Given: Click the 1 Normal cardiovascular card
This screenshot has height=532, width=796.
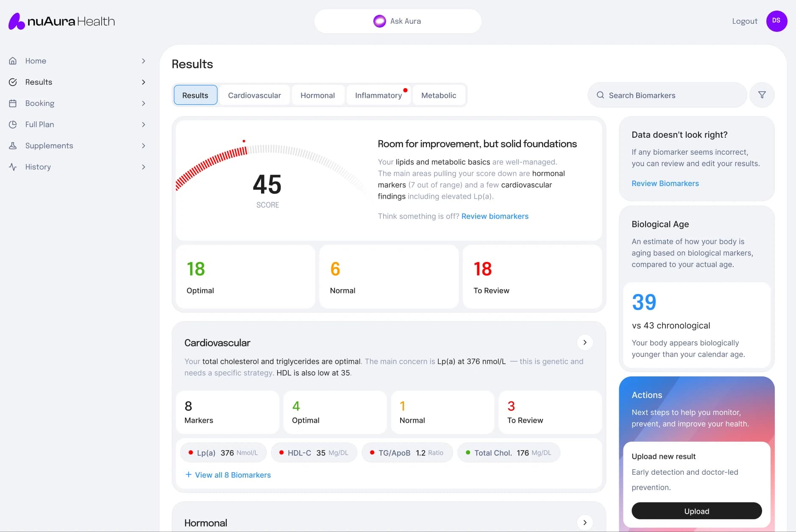Looking at the screenshot, I should click(x=443, y=412).
